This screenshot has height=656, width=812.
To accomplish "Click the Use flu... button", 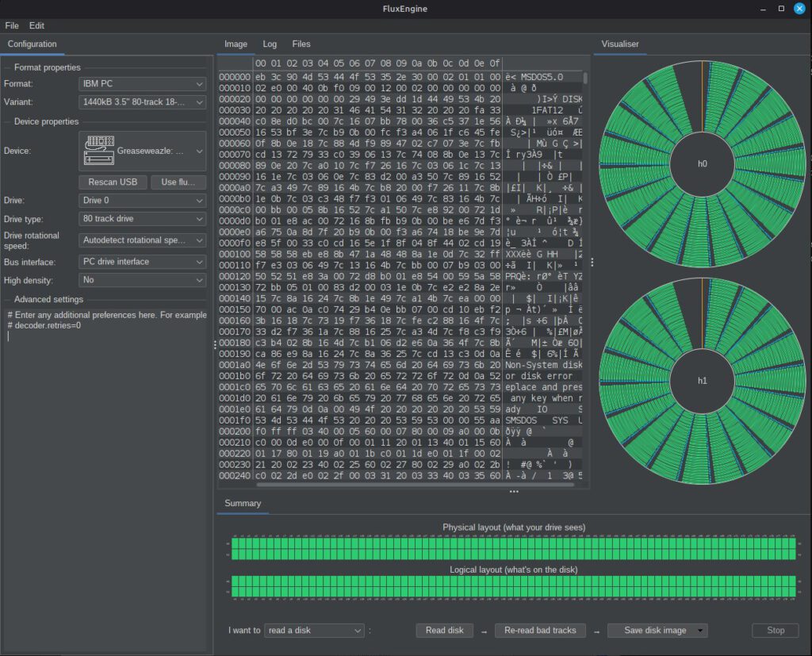I will tap(178, 182).
